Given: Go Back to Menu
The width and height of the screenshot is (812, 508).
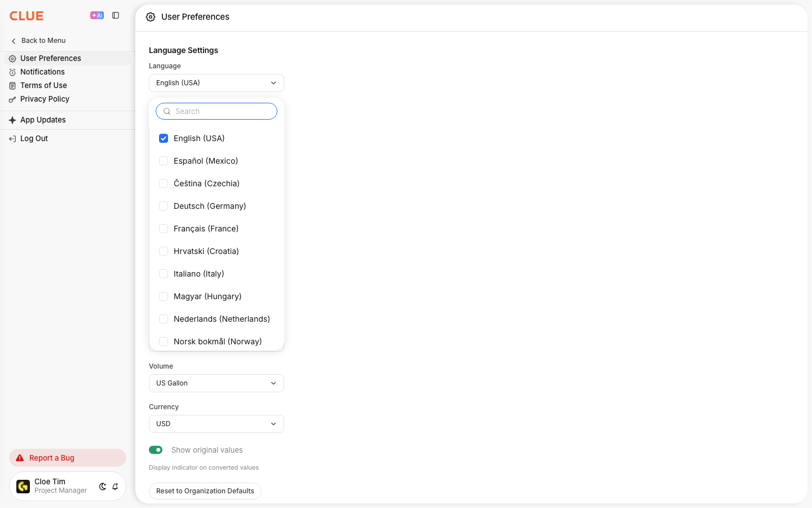Looking at the screenshot, I should coord(38,41).
